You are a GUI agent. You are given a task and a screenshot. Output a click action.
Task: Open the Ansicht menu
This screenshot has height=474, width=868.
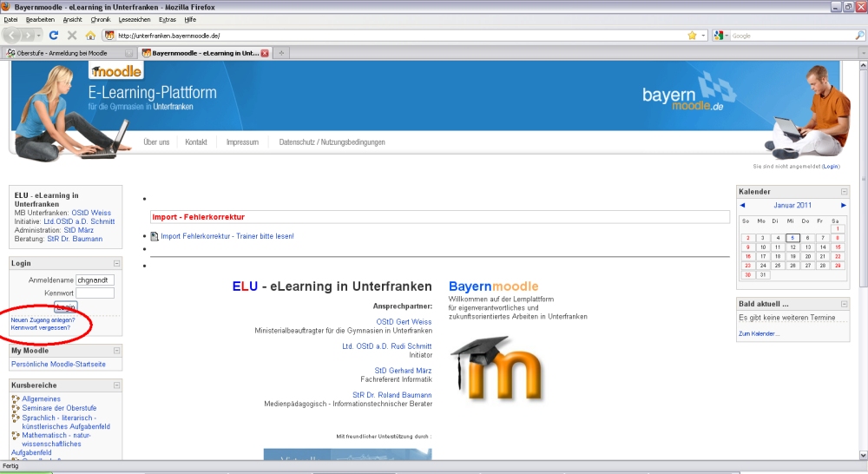point(72,19)
